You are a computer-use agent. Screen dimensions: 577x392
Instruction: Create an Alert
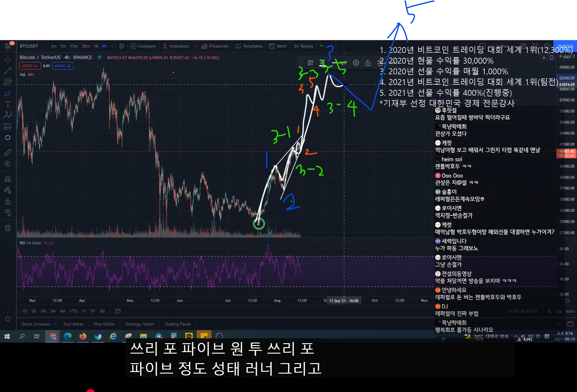pos(278,46)
